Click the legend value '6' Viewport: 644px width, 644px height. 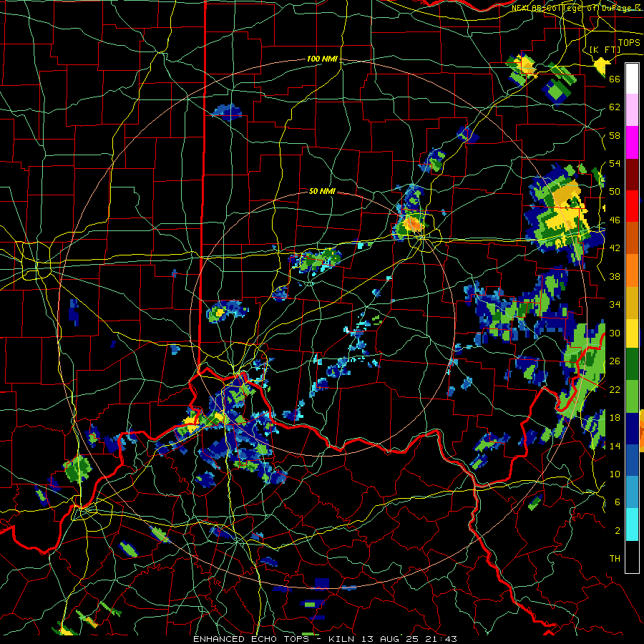(618, 502)
